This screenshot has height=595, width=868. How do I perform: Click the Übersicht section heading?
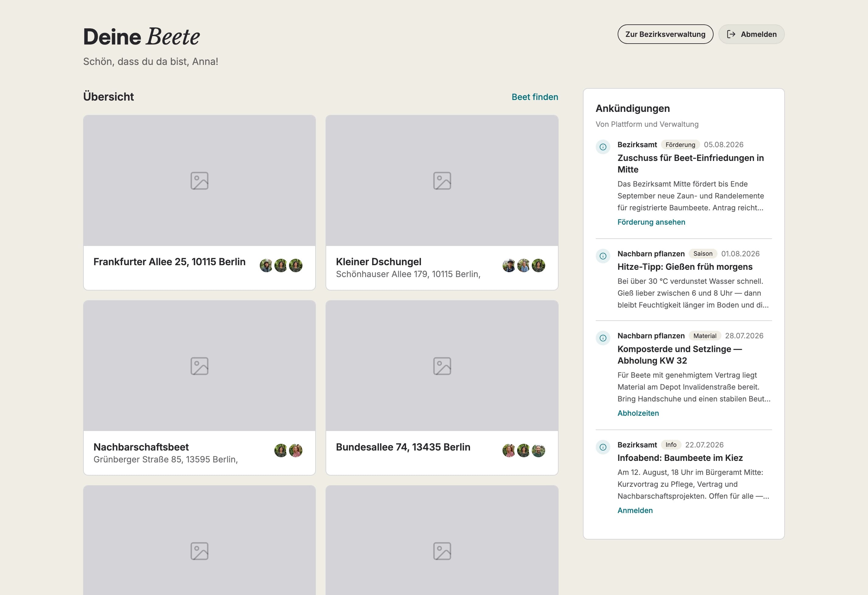108,97
